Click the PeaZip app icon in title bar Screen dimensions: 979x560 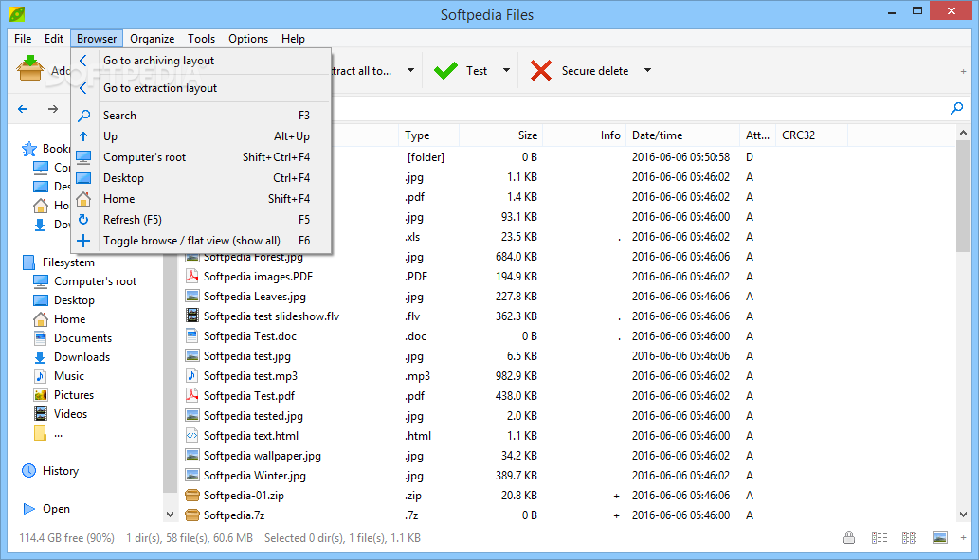point(17,13)
